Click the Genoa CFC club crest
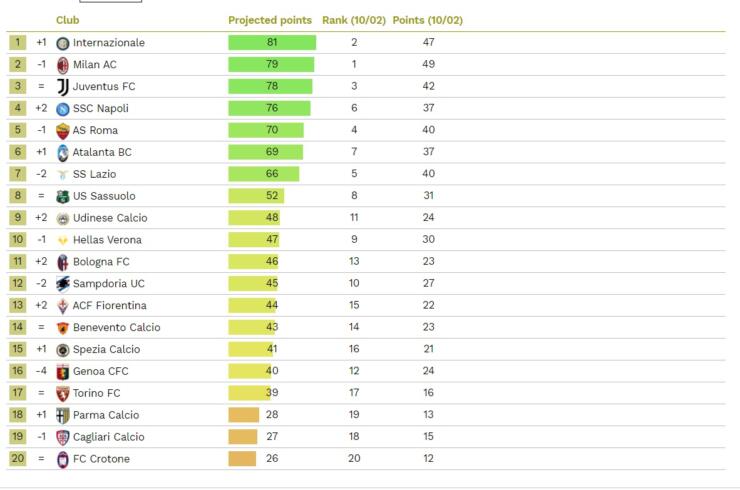This screenshot has height=490, width=740. click(63, 371)
